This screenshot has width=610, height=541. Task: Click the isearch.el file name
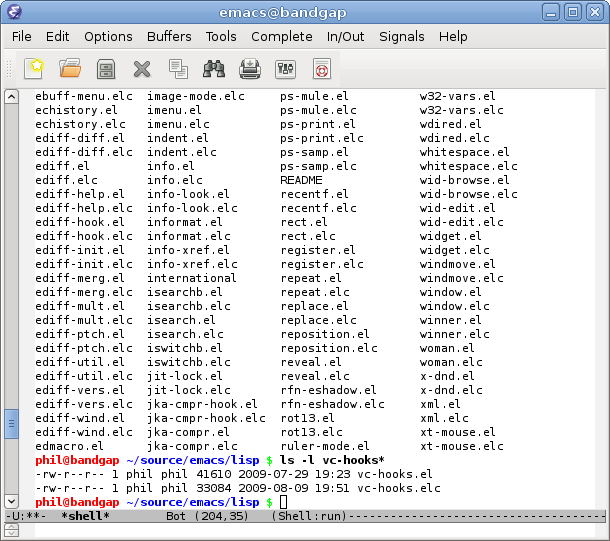[x=181, y=320]
